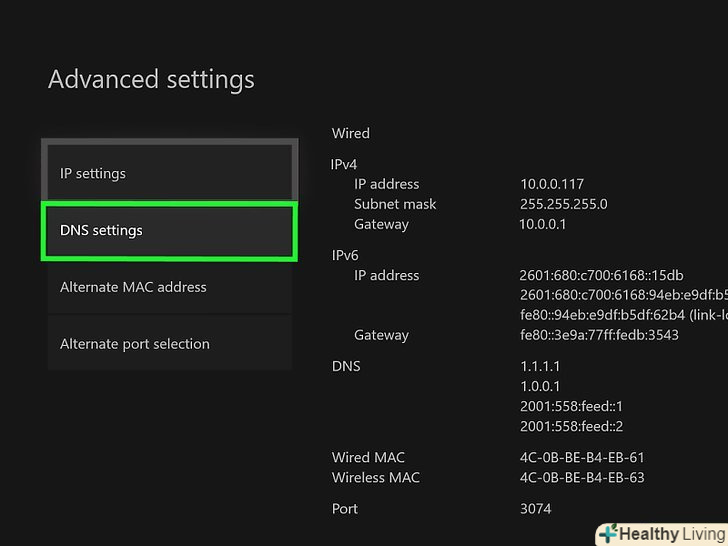Click the IPv6 section heading
This screenshot has height=546, width=728.
(345, 255)
